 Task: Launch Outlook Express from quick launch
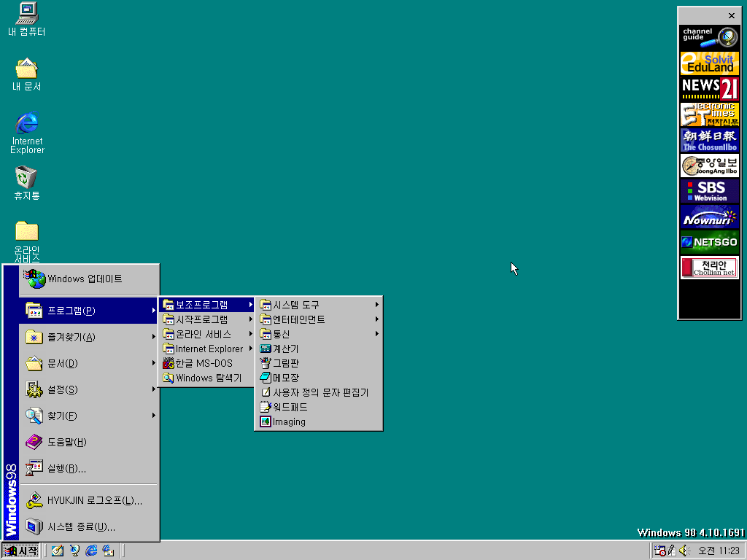[x=108, y=551]
